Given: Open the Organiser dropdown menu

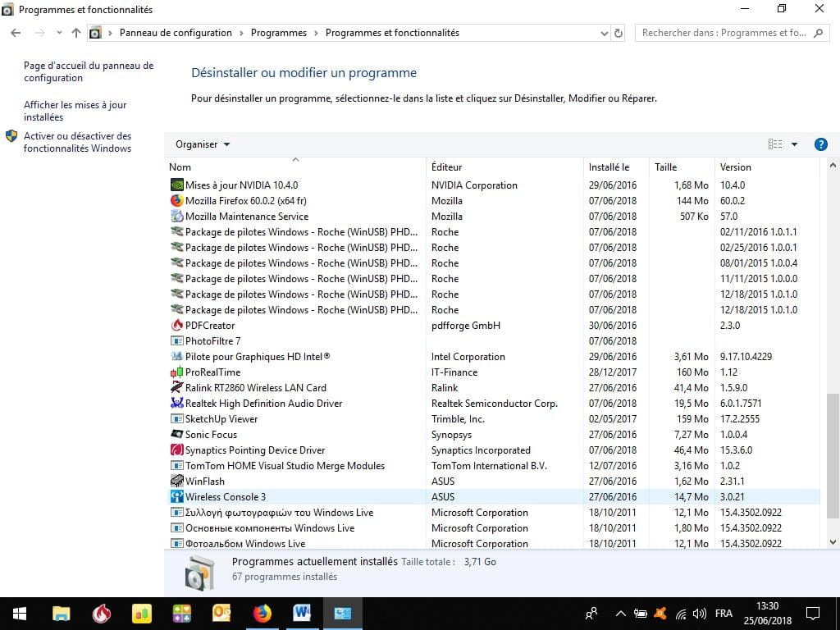Looking at the screenshot, I should click(x=203, y=144).
